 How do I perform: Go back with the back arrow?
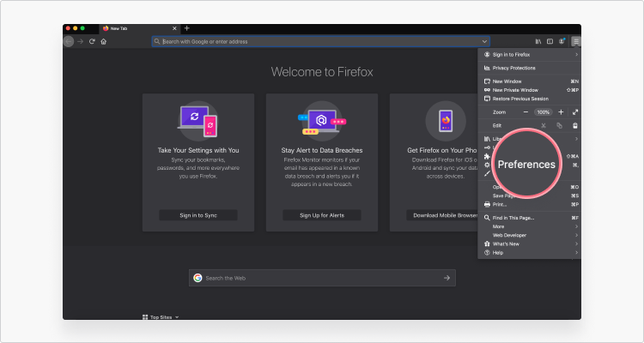pyautogui.click(x=69, y=41)
